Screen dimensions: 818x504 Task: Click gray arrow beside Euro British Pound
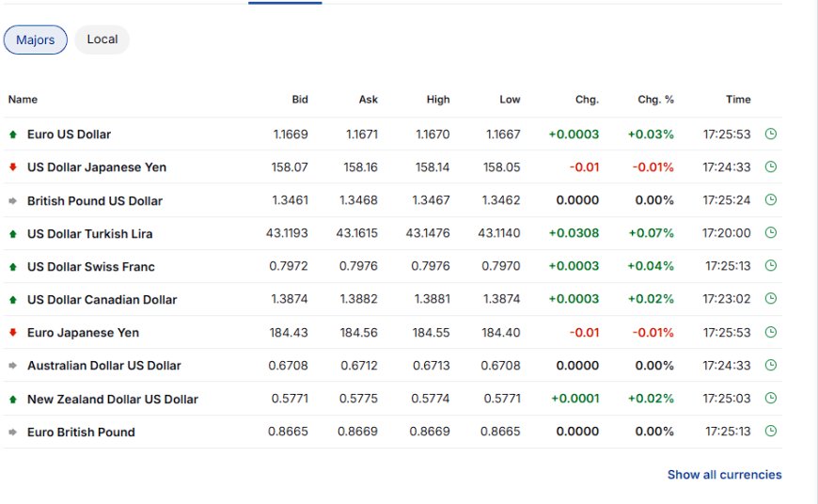[13, 432]
